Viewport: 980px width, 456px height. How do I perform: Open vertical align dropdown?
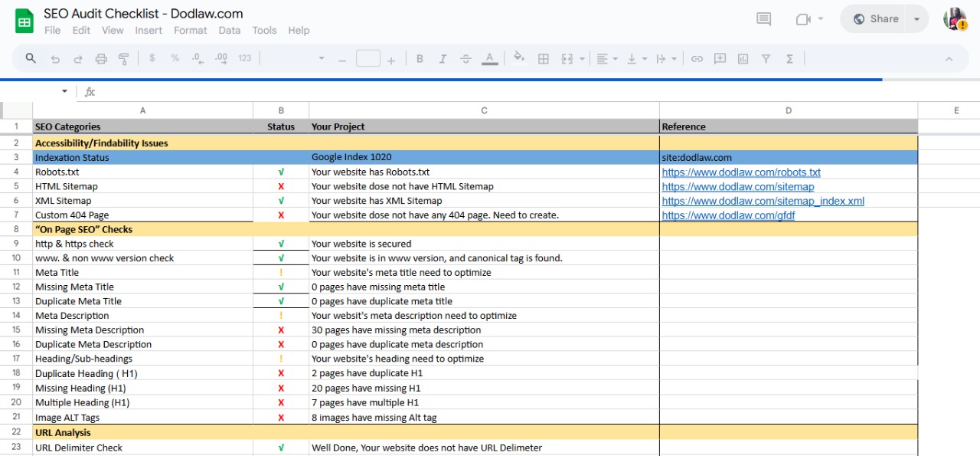click(x=636, y=58)
